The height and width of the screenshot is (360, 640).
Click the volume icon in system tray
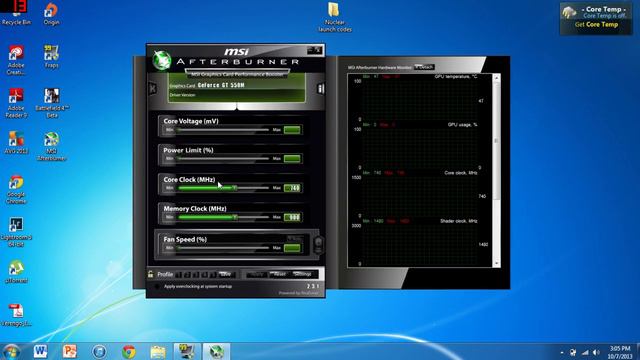596,352
